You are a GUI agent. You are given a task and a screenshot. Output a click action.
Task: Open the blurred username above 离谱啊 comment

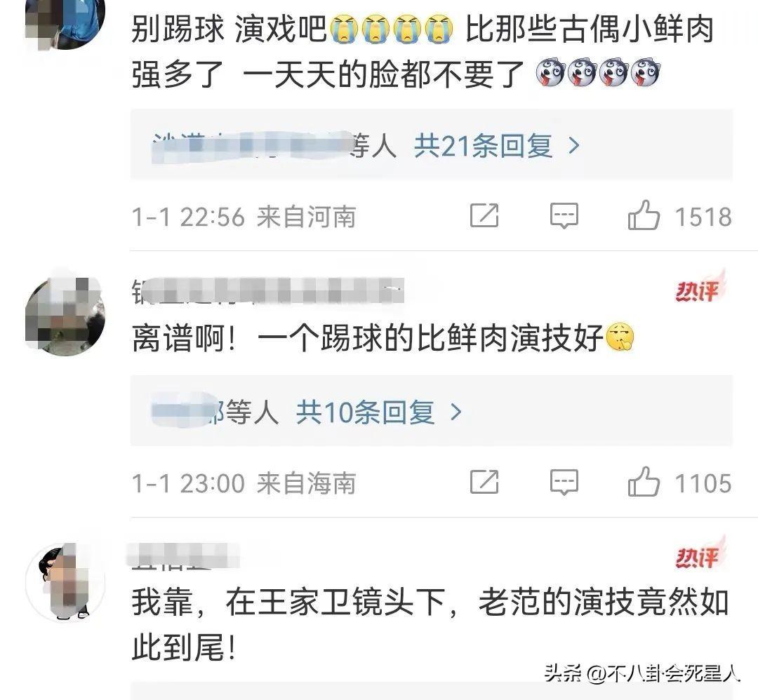[x=267, y=291]
